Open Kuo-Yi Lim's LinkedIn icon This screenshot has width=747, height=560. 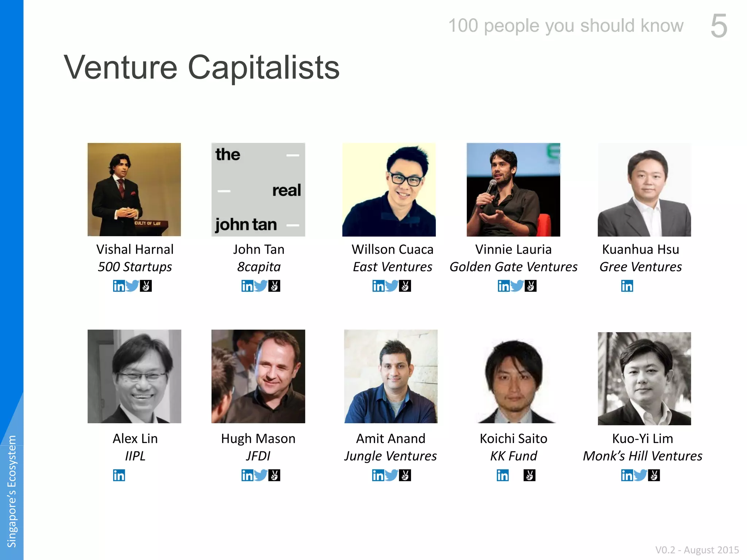coord(627,475)
